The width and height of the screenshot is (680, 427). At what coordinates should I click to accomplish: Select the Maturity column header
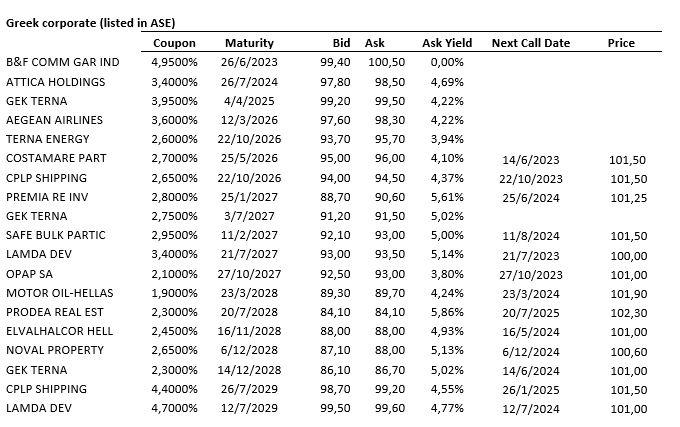coord(249,43)
